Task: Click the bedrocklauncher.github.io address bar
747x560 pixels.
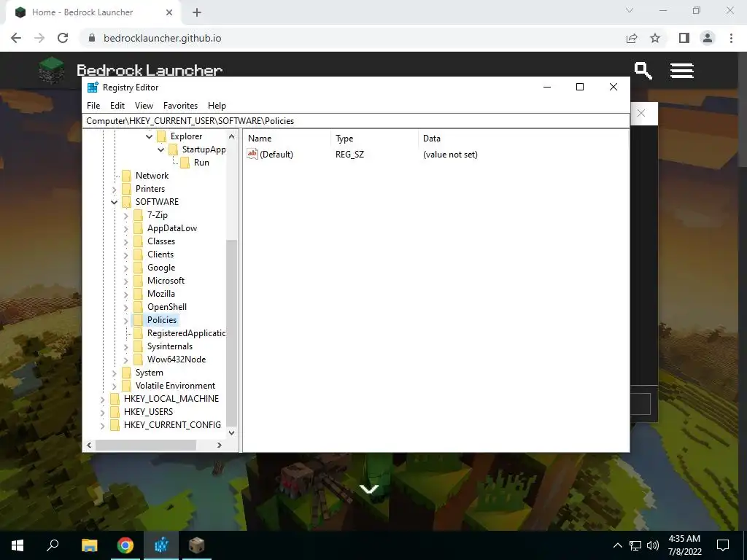Action: point(162,38)
